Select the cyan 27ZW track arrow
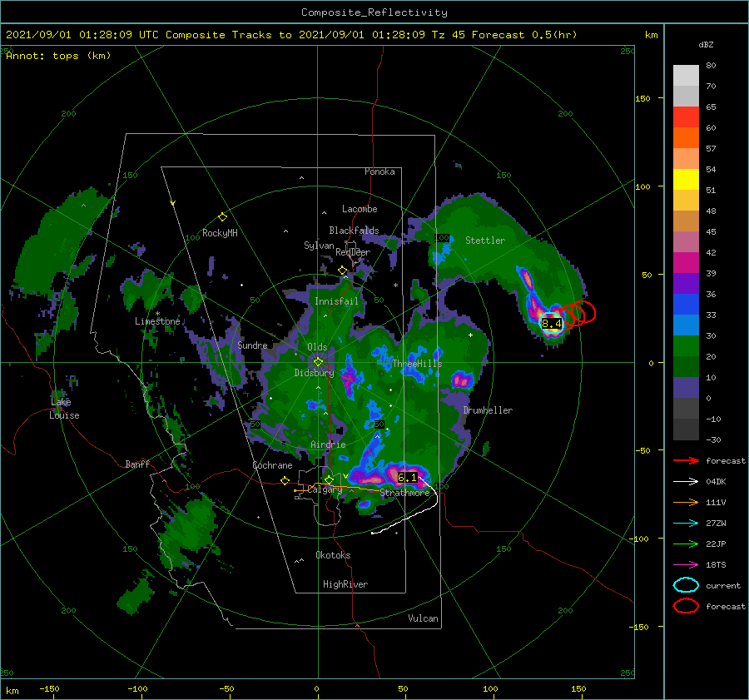This screenshot has height=700, width=749. (686, 523)
